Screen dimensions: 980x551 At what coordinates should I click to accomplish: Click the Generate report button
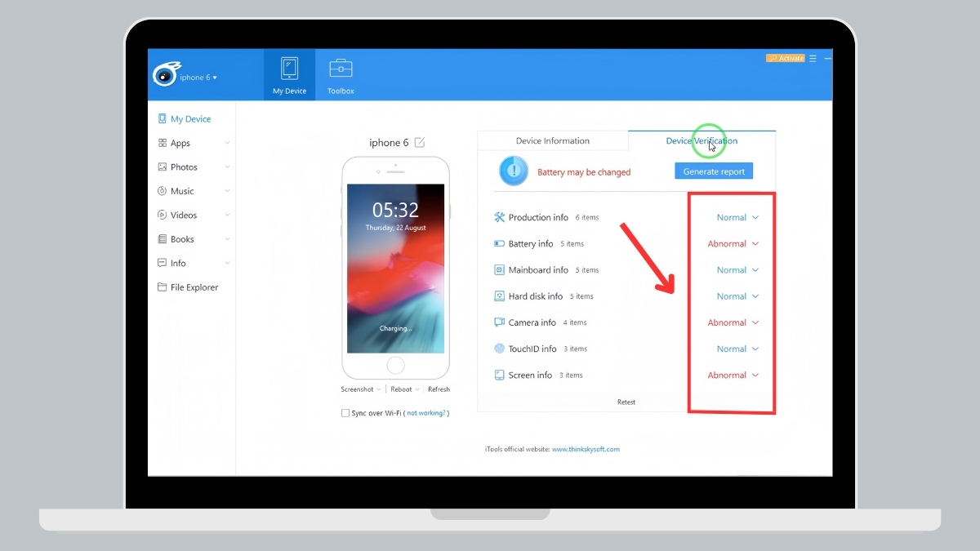coord(714,171)
